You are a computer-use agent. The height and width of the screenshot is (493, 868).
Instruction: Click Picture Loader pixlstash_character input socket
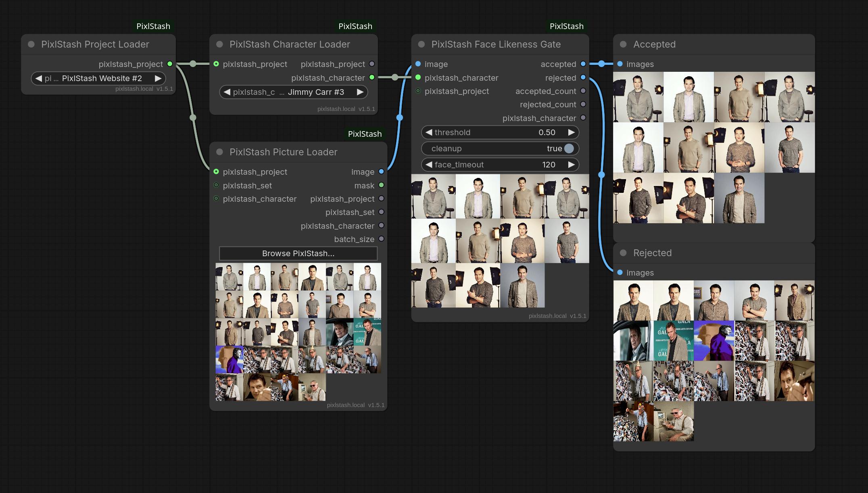point(216,198)
